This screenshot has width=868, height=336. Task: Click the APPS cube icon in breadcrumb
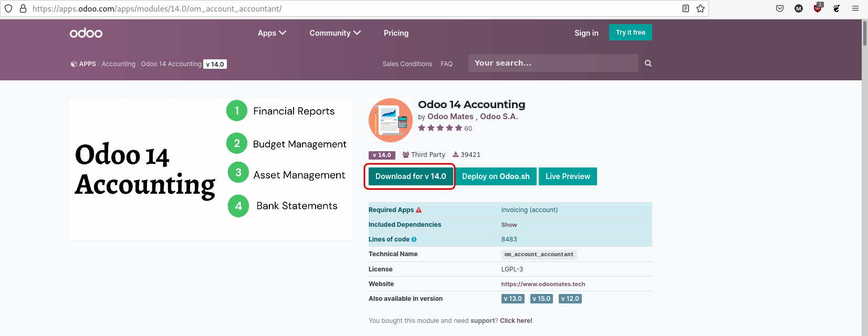74,64
